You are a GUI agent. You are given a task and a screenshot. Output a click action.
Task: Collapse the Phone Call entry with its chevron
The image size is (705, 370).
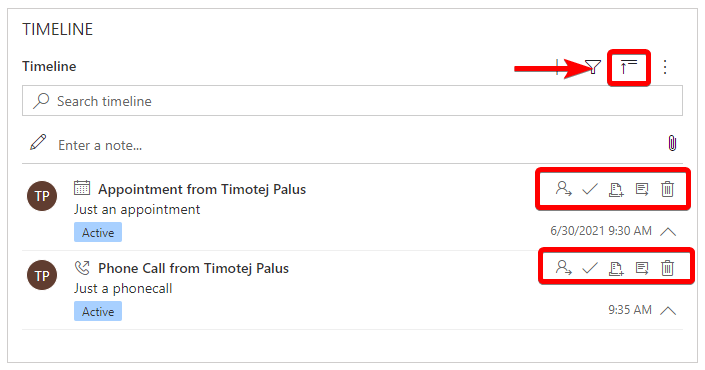pyautogui.click(x=668, y=311)
